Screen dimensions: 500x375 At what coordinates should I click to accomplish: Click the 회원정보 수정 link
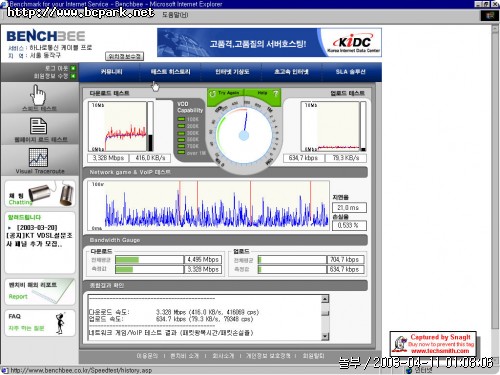(x=51, y=76)
